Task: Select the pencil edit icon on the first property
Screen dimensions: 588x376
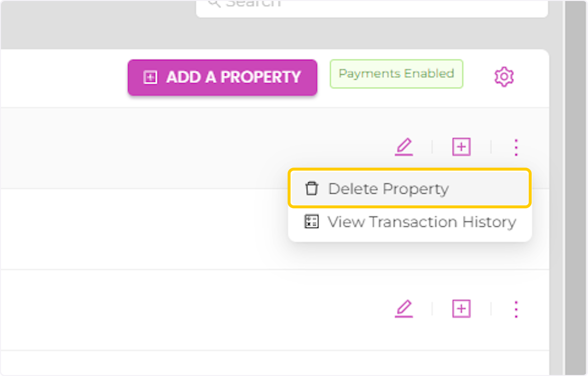Action: (404, 147)
